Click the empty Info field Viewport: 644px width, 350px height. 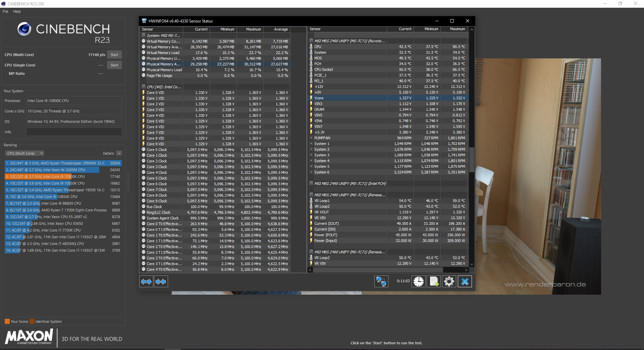[74, 132]
